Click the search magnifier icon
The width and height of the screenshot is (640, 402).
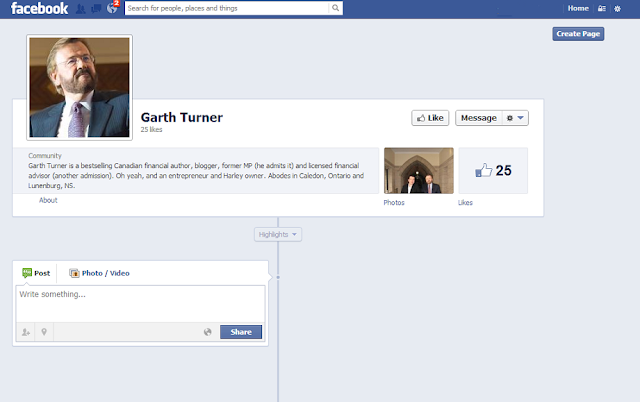pyautogui.click(x=335, y=8)
